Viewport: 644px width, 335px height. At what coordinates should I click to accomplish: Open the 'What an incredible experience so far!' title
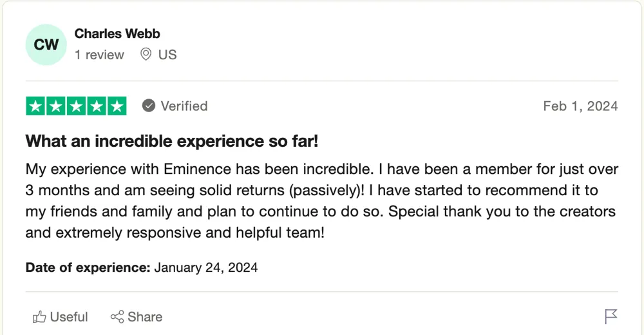[x=172, y=141]
